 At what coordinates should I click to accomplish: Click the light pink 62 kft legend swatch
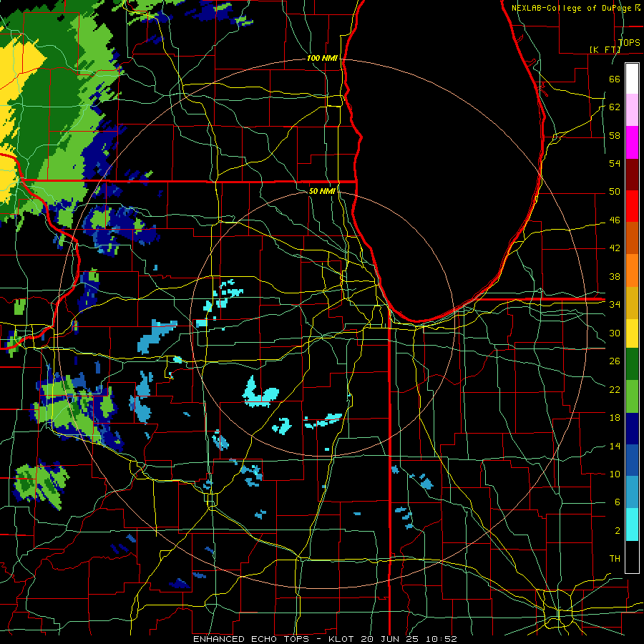(632, 110)
